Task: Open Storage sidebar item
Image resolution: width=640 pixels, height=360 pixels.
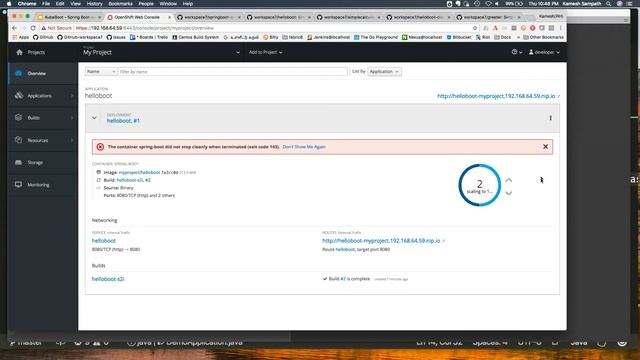Action: pos(43,162)
